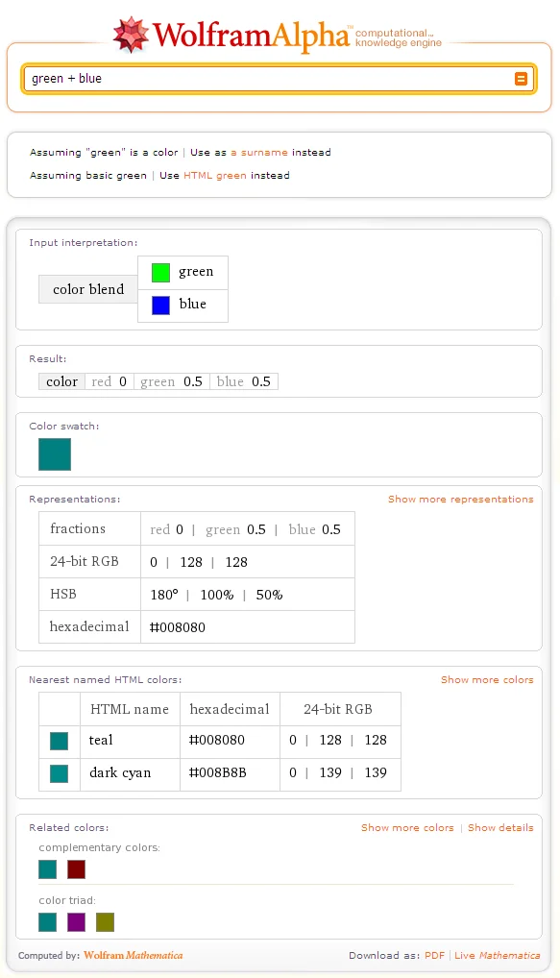Open the Wolfram Mathematica link
The image size is (560, 978).
pos(134,956)
